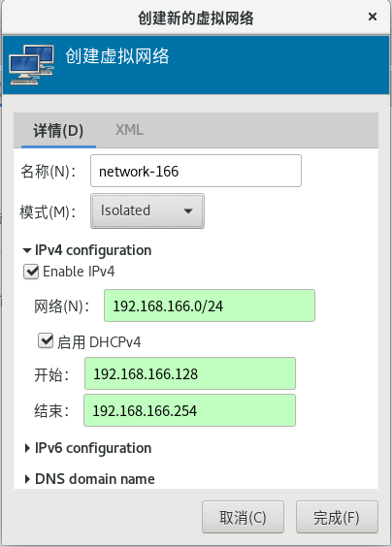Viewport: 392px width, 547px height.
Task: Click the virtual network computers icon
Action: pos(31,65)
